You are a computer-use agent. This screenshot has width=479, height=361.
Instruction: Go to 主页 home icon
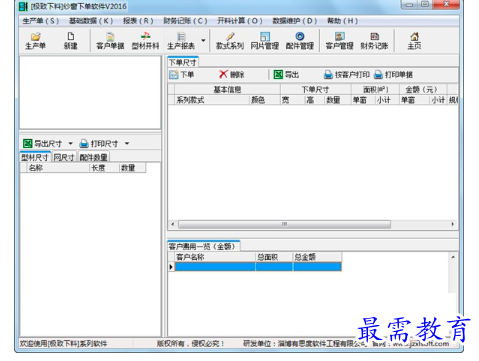point(414,41)
